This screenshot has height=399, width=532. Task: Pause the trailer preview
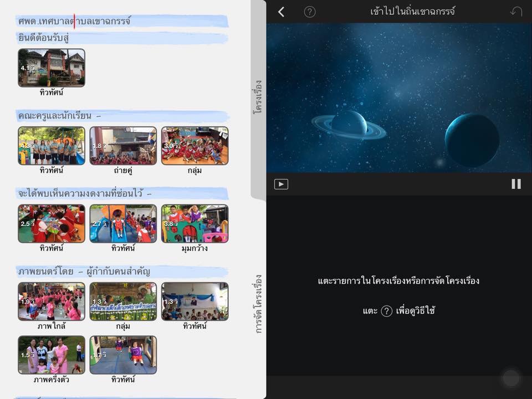tap(516, 184)
